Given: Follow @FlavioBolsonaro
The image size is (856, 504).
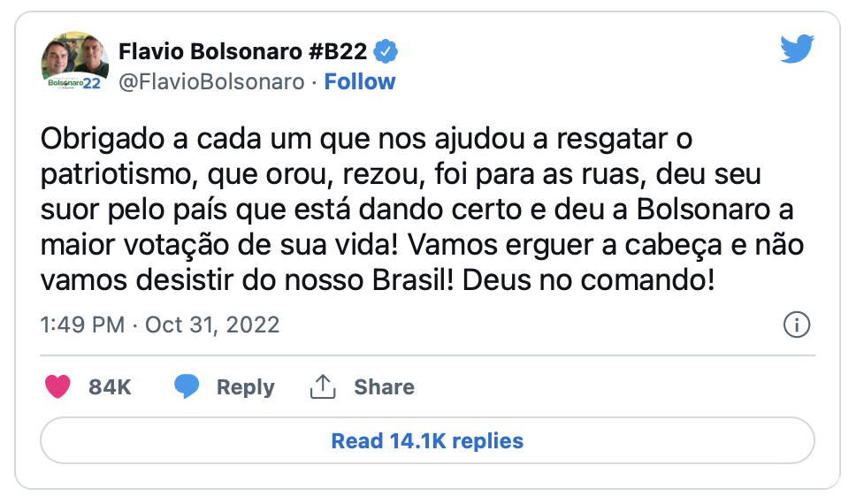Looking at the screenshot, I should [359, 82].
